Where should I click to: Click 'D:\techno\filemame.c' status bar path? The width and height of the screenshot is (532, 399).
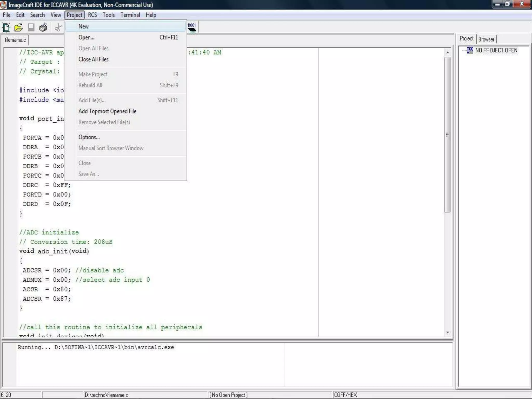pyautogui.click(x=106, y=395)
